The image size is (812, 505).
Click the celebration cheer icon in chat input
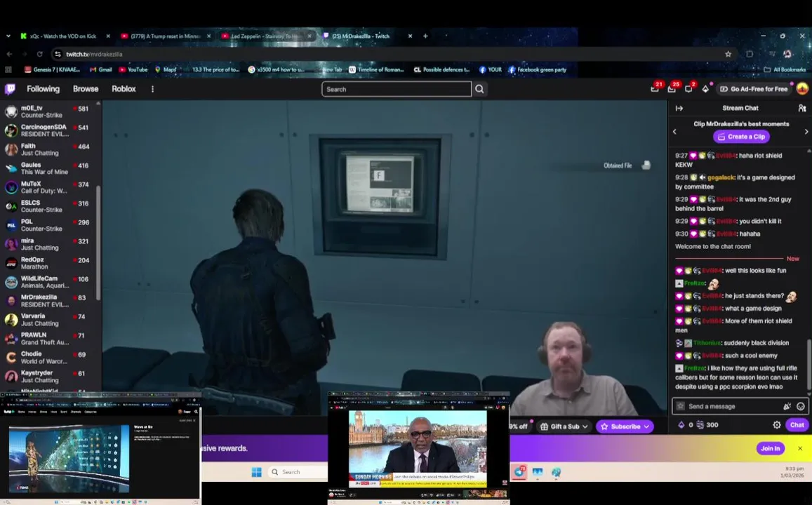787,406
